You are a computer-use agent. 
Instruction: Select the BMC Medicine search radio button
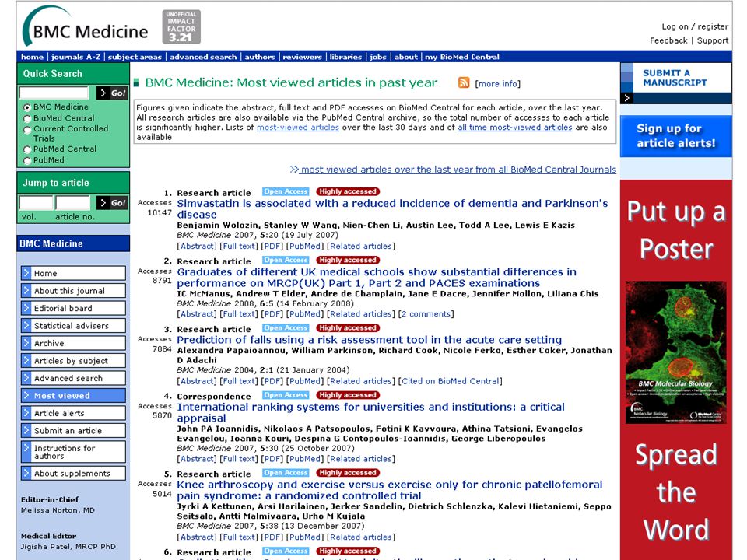click(x=27, y=107)
